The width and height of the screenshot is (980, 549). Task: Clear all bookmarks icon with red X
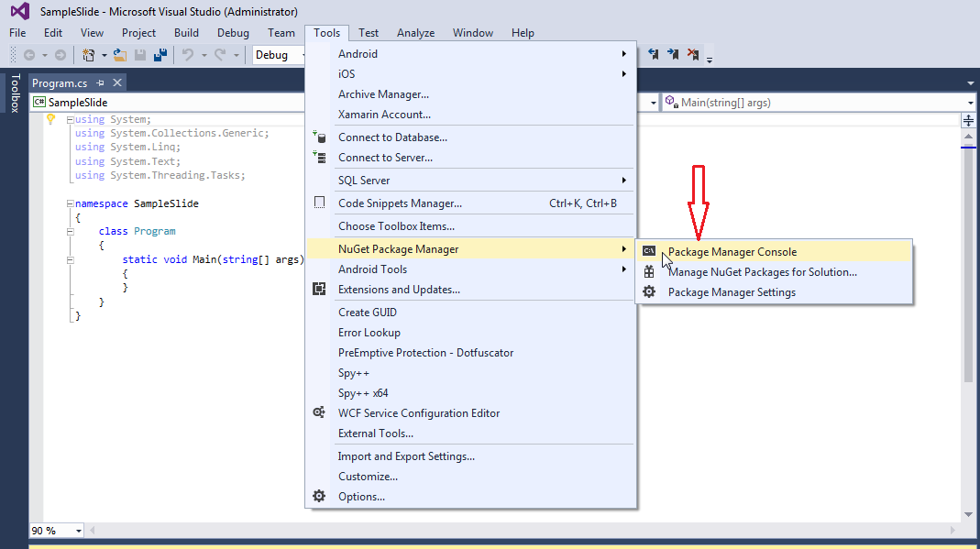pos(693,55)
